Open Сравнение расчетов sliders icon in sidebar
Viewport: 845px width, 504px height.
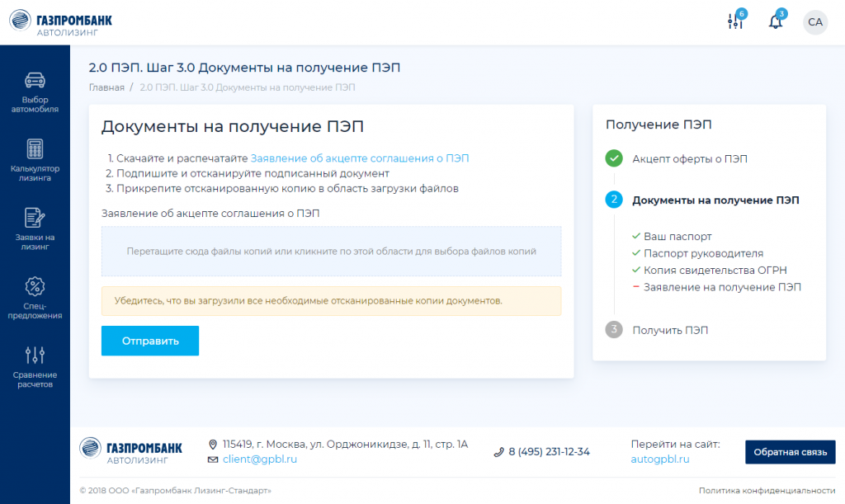[35, 355]
